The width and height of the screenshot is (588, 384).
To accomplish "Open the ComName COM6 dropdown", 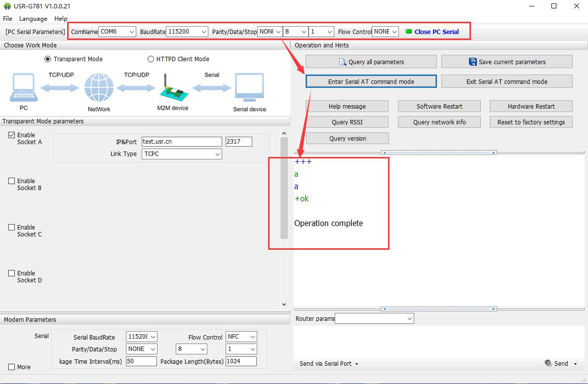I will [x=117, y=32].
